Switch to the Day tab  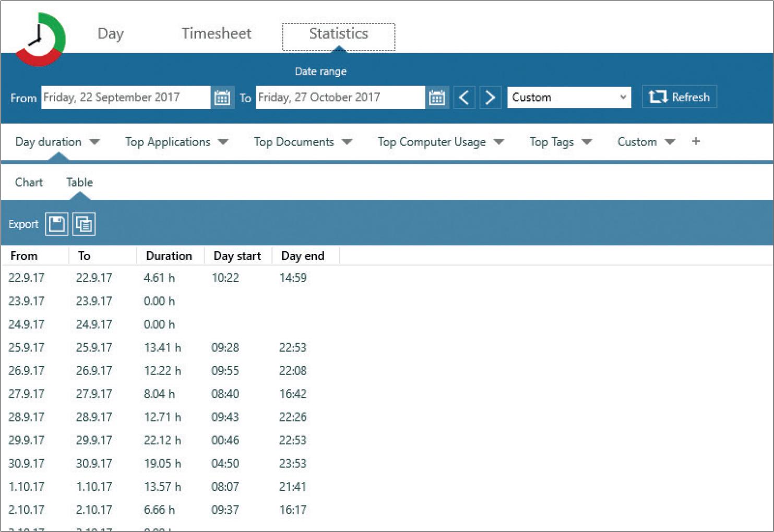[x=111, y=34]
